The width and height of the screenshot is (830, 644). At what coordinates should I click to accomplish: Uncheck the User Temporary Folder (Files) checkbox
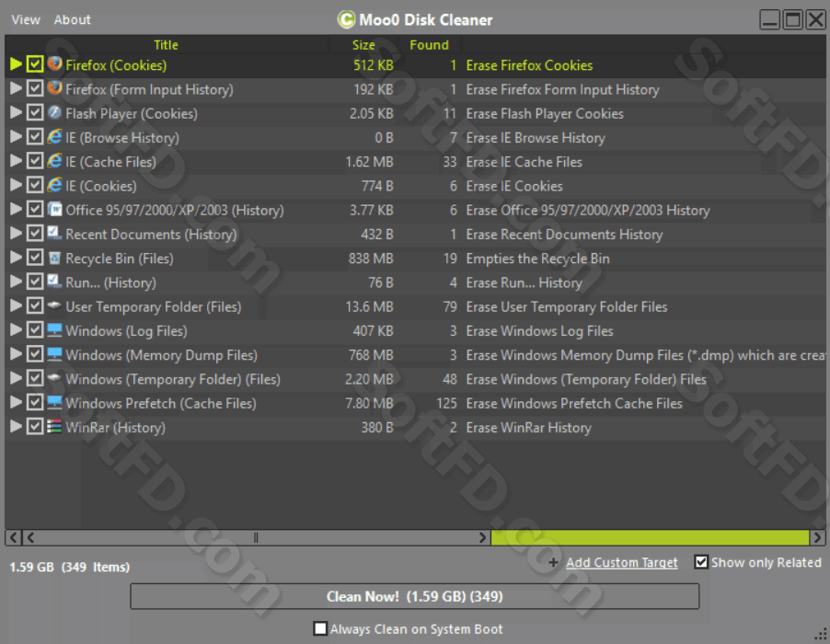click(35, 305)
